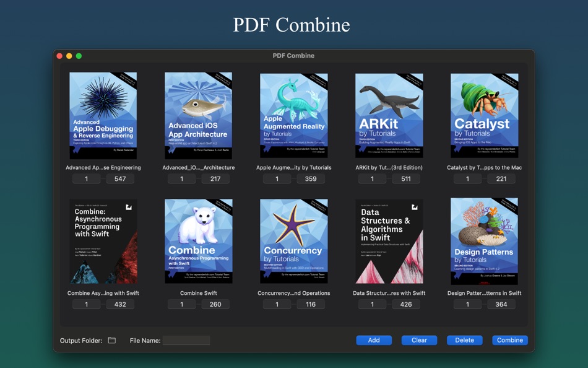Click the 'Combine Swift' file name
The height and width of the screenshot is (368, 588).
pyautogui.click(x=199, y=293)
